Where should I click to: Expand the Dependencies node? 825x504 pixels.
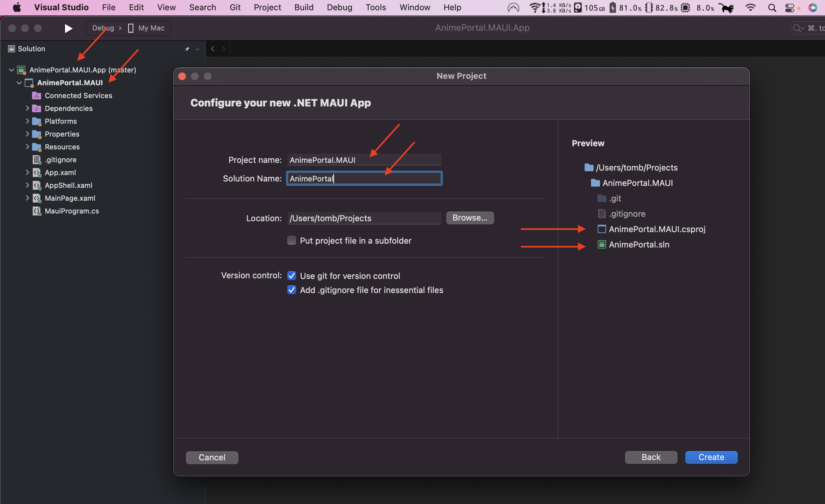(28, 108)
